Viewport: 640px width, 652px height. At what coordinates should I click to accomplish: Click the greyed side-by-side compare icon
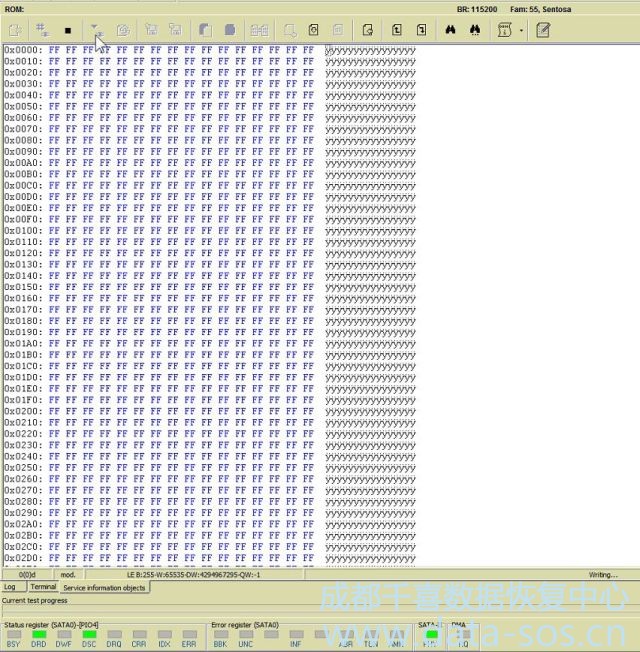pyautogui.click(x=259, y=30)
